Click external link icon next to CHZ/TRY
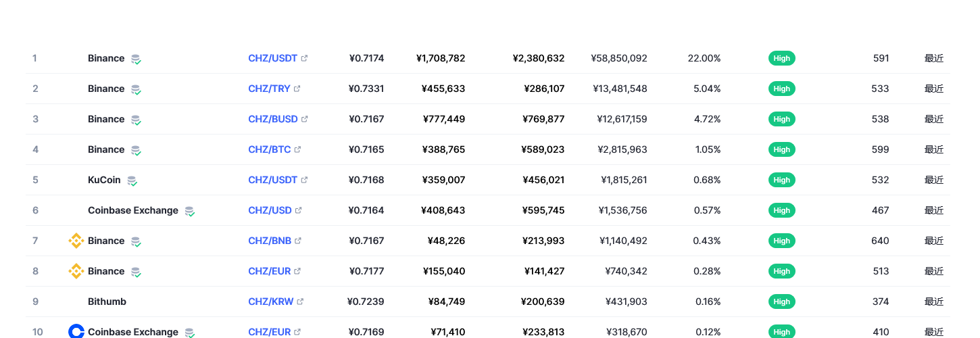 (297, 89)
